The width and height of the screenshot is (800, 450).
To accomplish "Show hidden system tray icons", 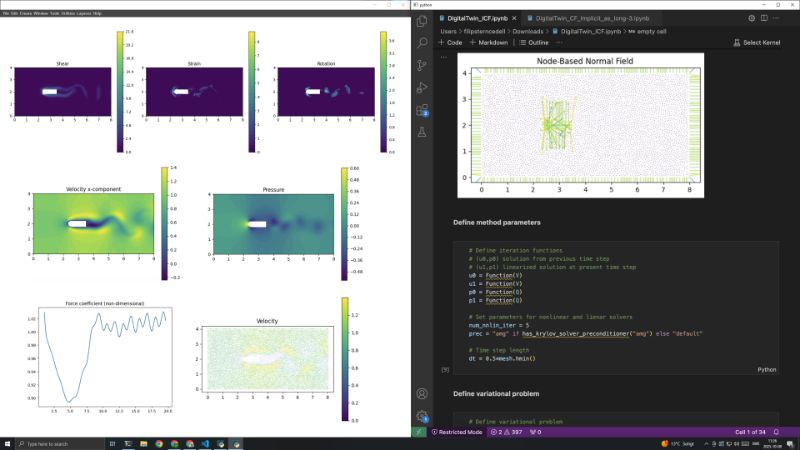I will pyautogui.click(x=707, y=444).
